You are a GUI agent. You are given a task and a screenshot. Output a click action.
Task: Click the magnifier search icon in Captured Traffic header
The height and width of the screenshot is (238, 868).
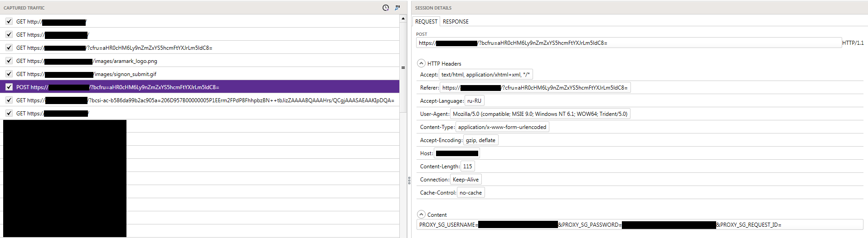[x=398, y=8]
